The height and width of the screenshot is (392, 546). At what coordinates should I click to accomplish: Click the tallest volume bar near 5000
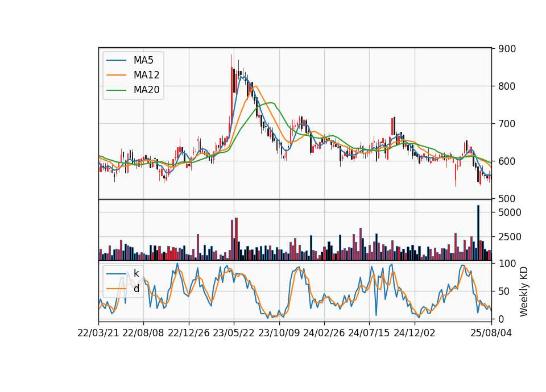pyautogui.click(x=478, y=233)
